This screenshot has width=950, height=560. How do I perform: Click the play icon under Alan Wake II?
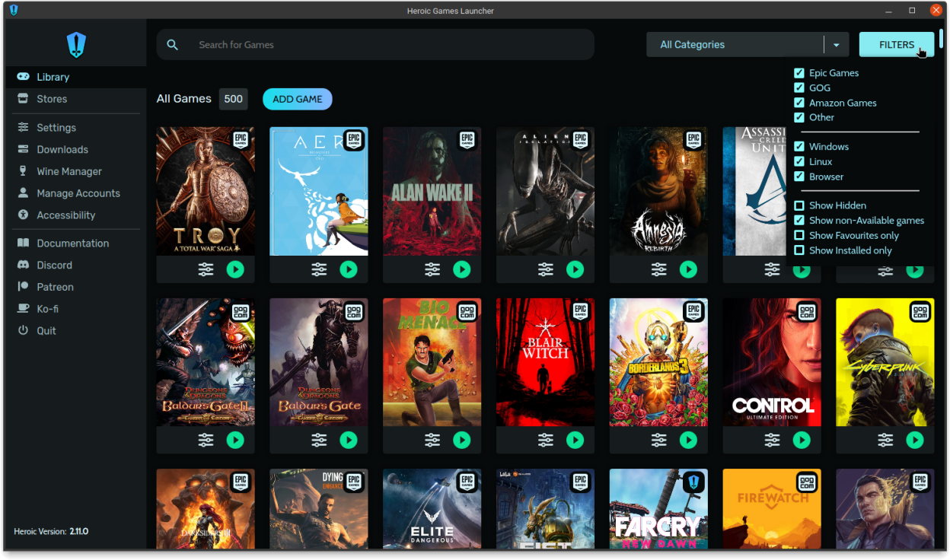click(462, 269)
